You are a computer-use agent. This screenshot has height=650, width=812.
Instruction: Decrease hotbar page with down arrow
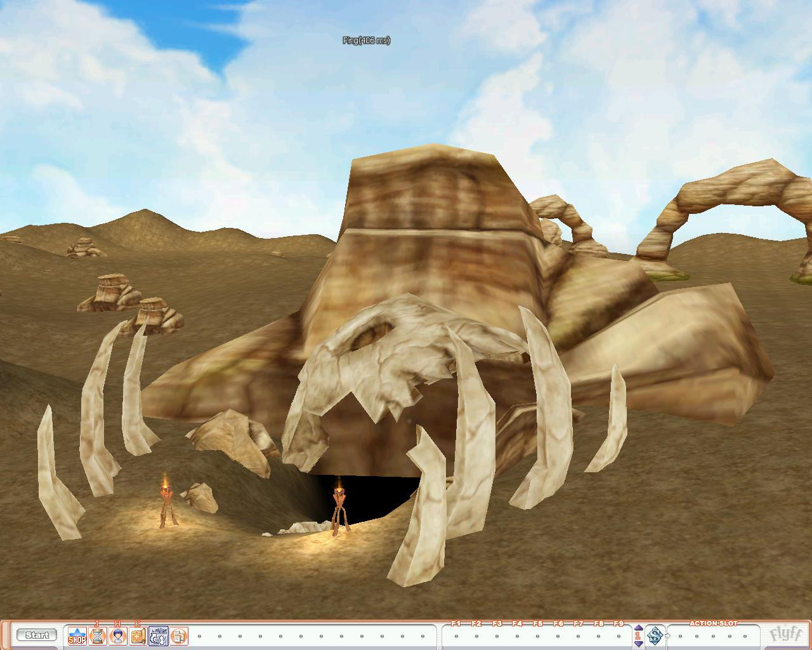coord(638,643)
